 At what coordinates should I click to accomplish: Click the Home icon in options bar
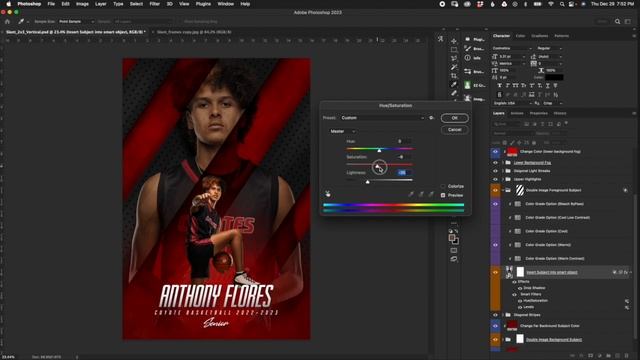[7, 21]
